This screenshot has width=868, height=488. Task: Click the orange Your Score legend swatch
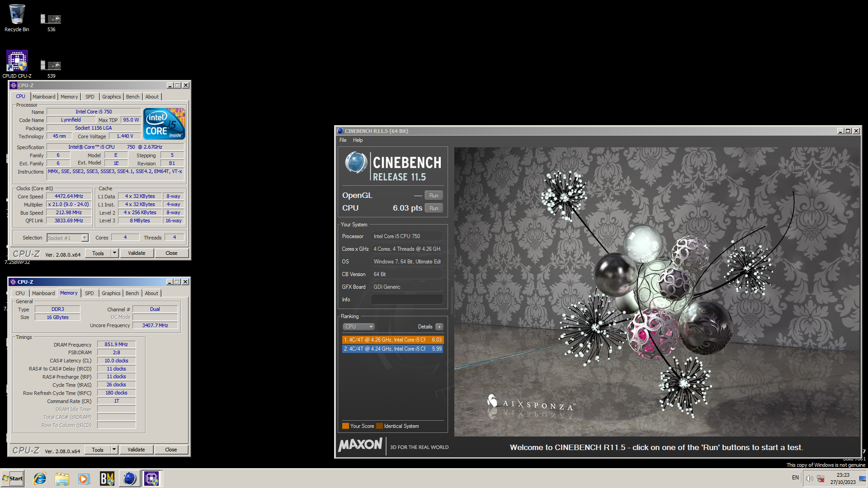[345, 426]
